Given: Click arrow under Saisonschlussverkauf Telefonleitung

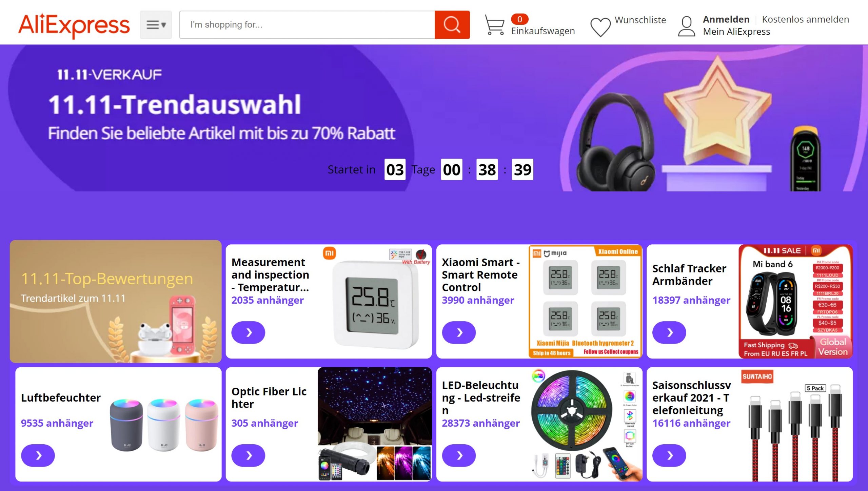Looking at the screenshot, I should pyautogui.click(x=669, y=455).
